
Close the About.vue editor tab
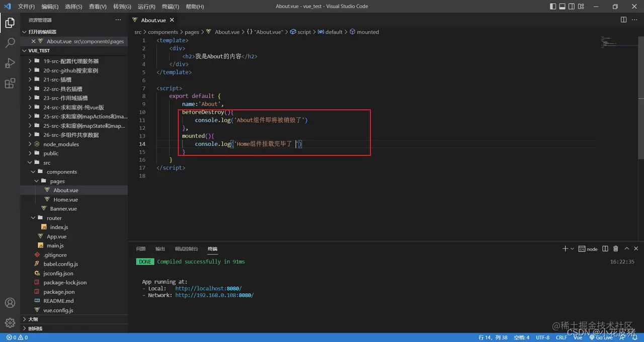tap(172, 20)
